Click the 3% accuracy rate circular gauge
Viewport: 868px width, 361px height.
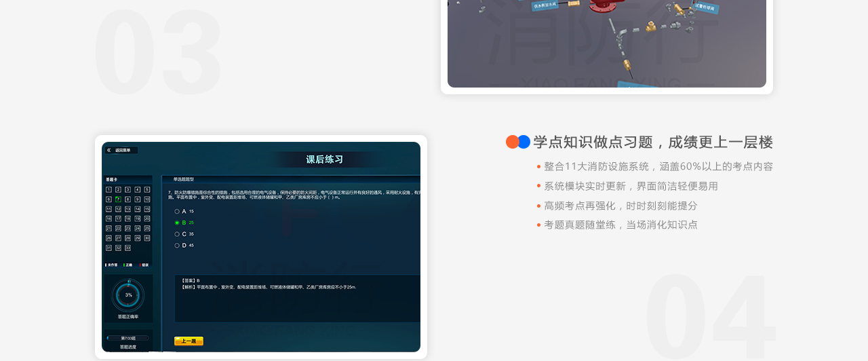point(128,295)
